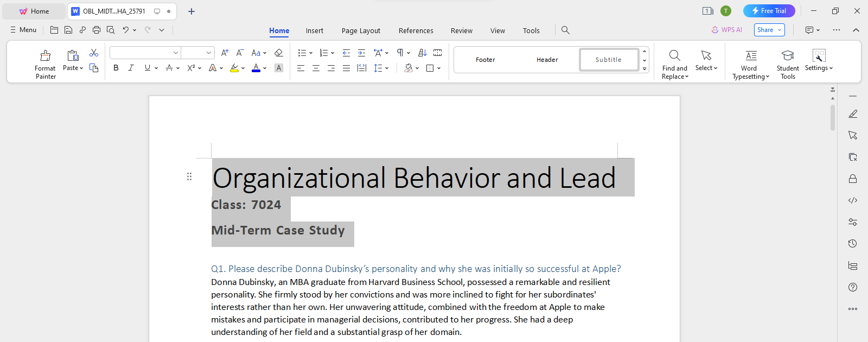Toggle distributed alignment button
This screenshot has height=342, width=868.
(x=361, y=68)
